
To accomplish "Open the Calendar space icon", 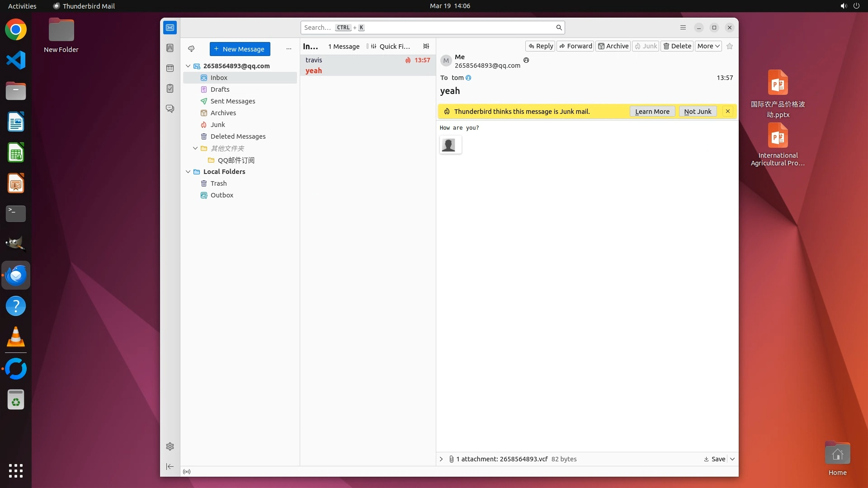I will click(x=170, y=68).
